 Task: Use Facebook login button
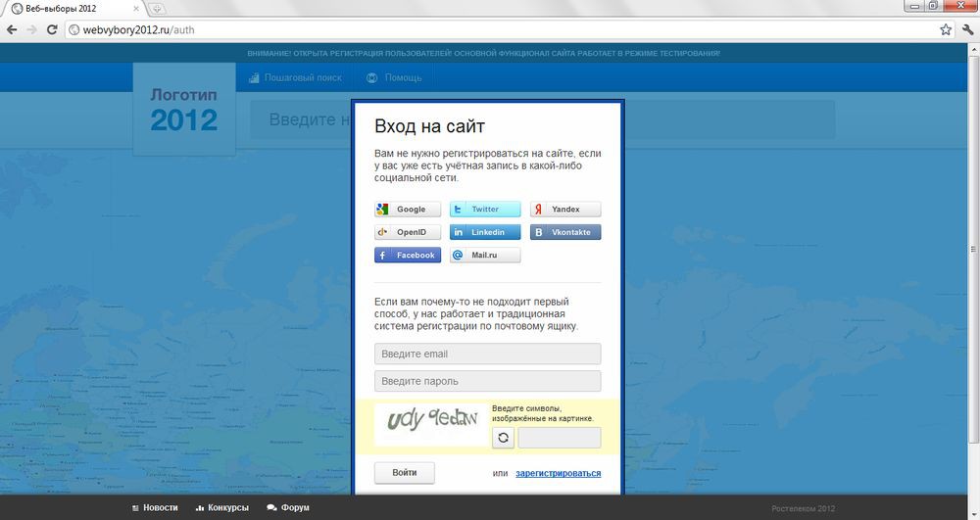[408, 256]
